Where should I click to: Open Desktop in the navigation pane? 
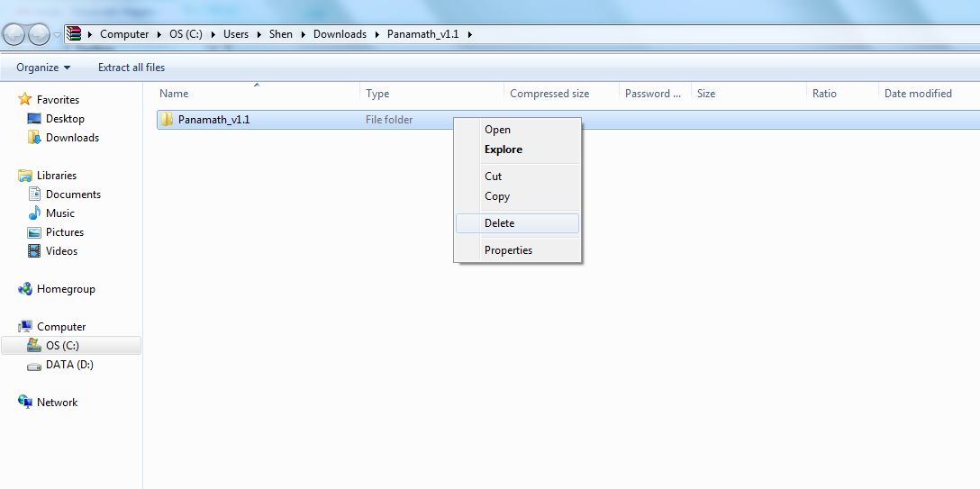click(65, 119)
